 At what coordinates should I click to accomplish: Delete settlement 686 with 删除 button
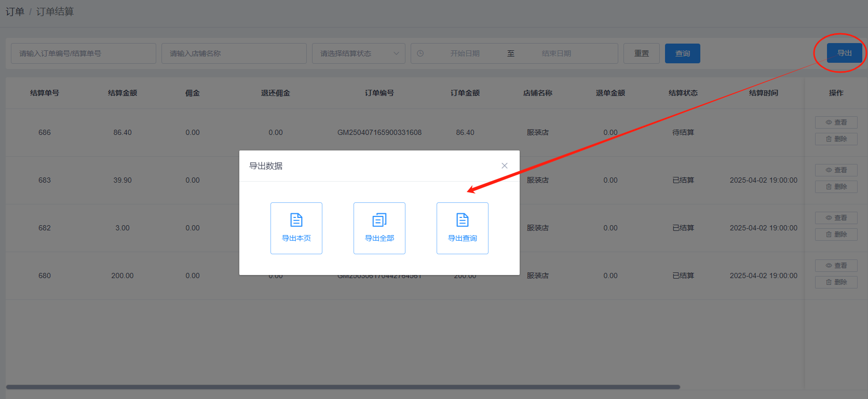pyautogui.click(x=836, y=139)
